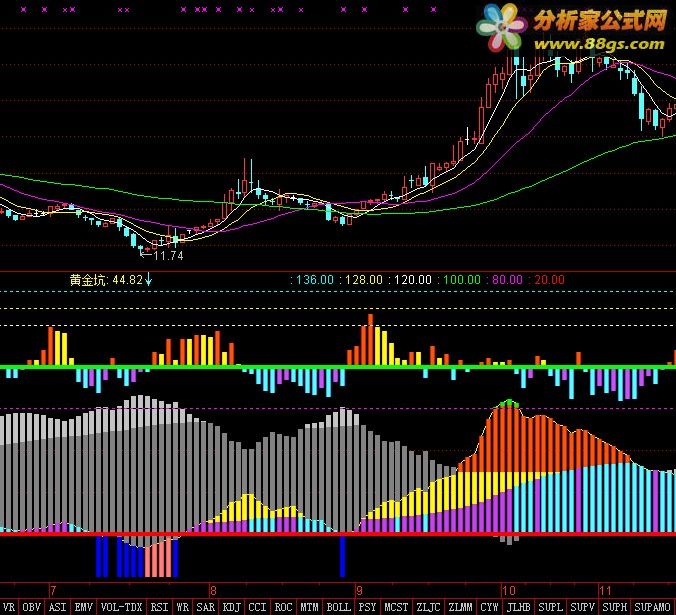This screenshot has height=615, width=676.
Task: Select the SUPH indicator tab
Action: pyautogui.click(x=615, y=607)
